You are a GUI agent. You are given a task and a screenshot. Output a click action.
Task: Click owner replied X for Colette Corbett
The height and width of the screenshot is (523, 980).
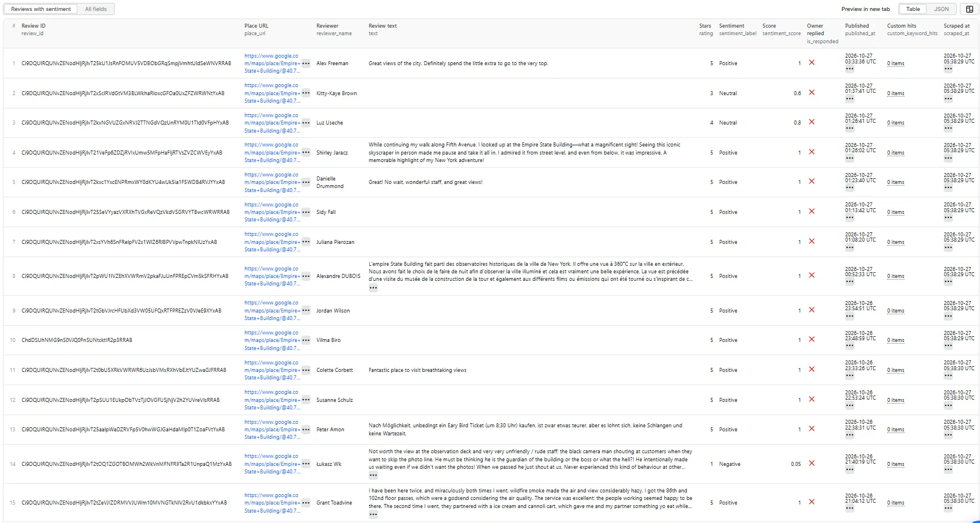[x=812, y=369]
